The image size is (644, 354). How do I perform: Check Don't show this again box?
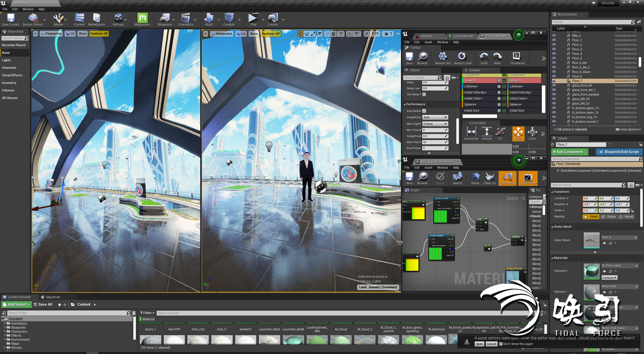coord(501,344)
